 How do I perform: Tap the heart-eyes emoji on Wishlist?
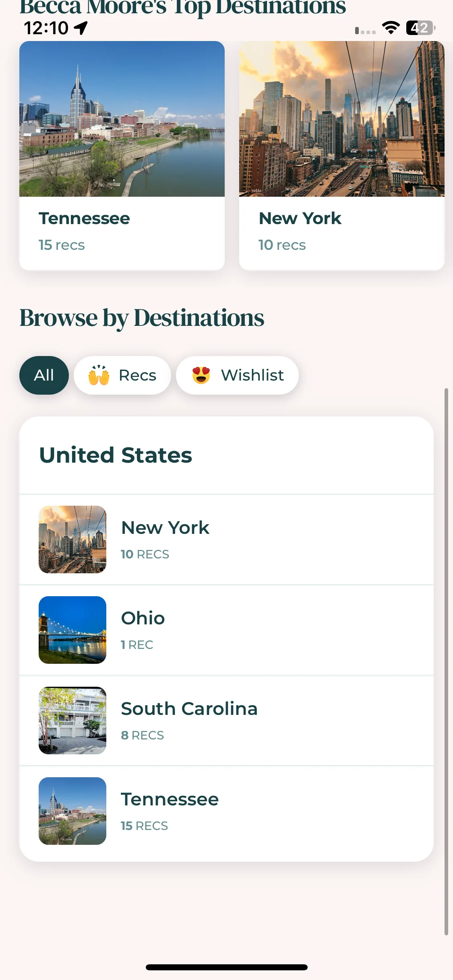pyautogui.click(x=201, y=375)
